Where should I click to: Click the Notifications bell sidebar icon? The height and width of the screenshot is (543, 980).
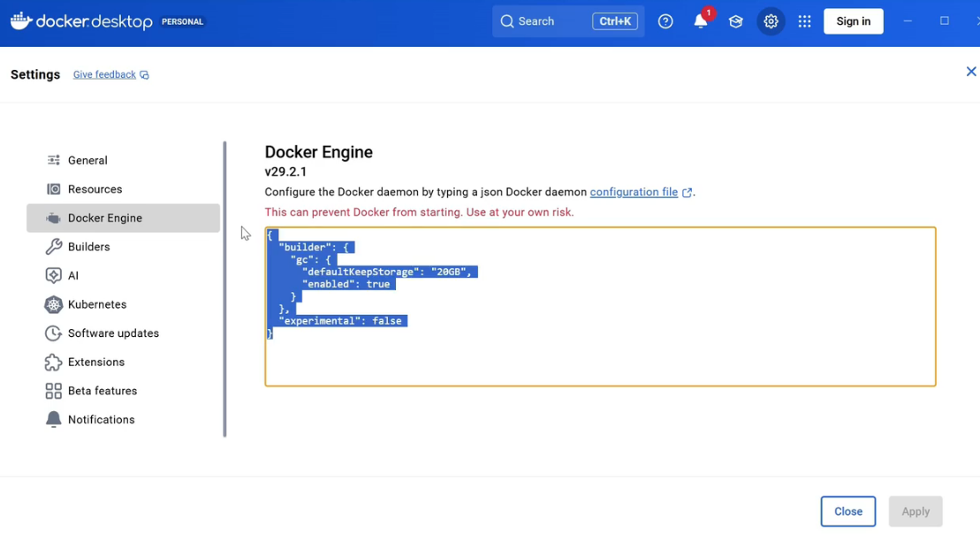coord(54,419)
